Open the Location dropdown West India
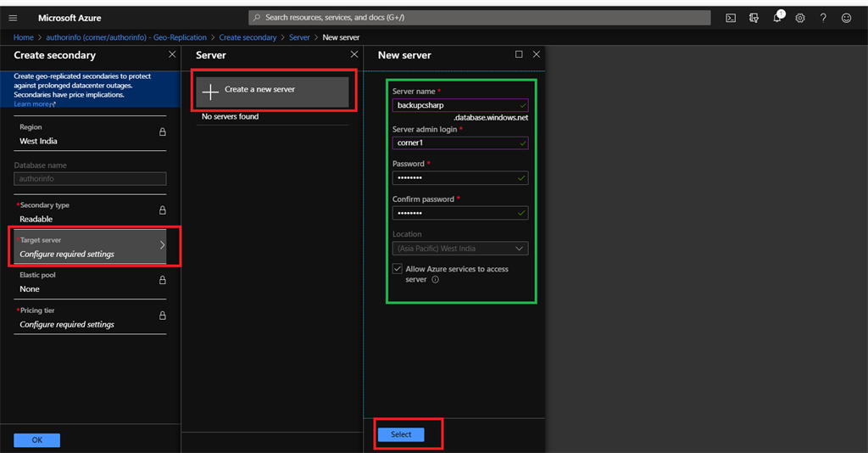868x453 pixels. coord(460,249)
